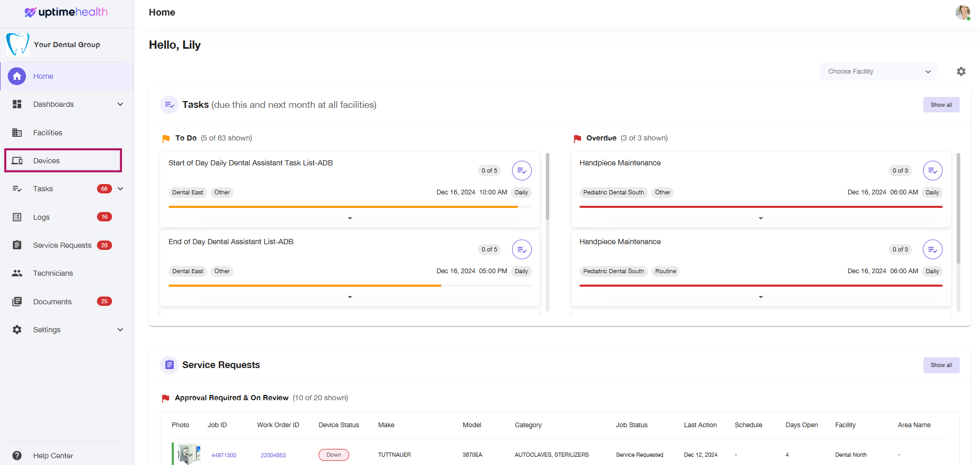
Task: Click Show all for Tasks
Action: [x=941, y=105]
